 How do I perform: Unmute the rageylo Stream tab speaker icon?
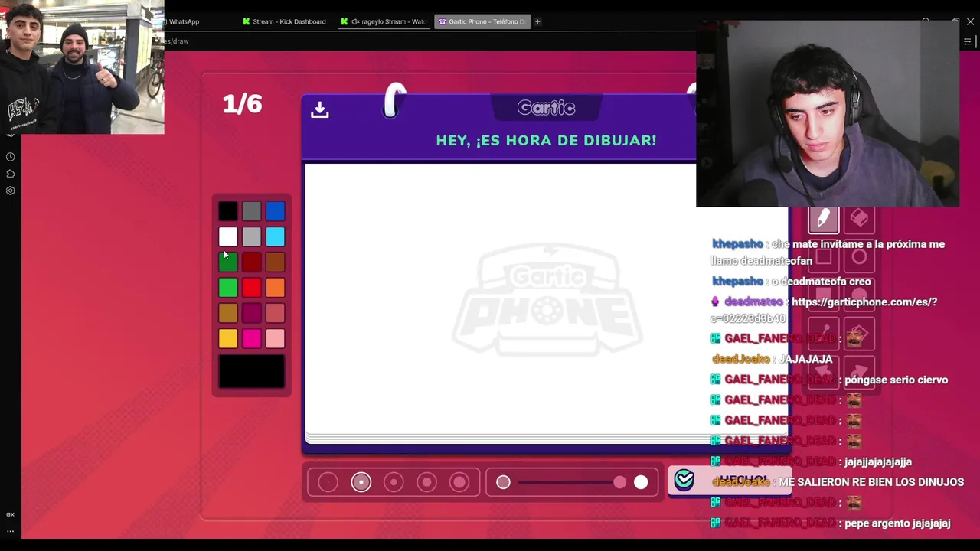point(355,21)
